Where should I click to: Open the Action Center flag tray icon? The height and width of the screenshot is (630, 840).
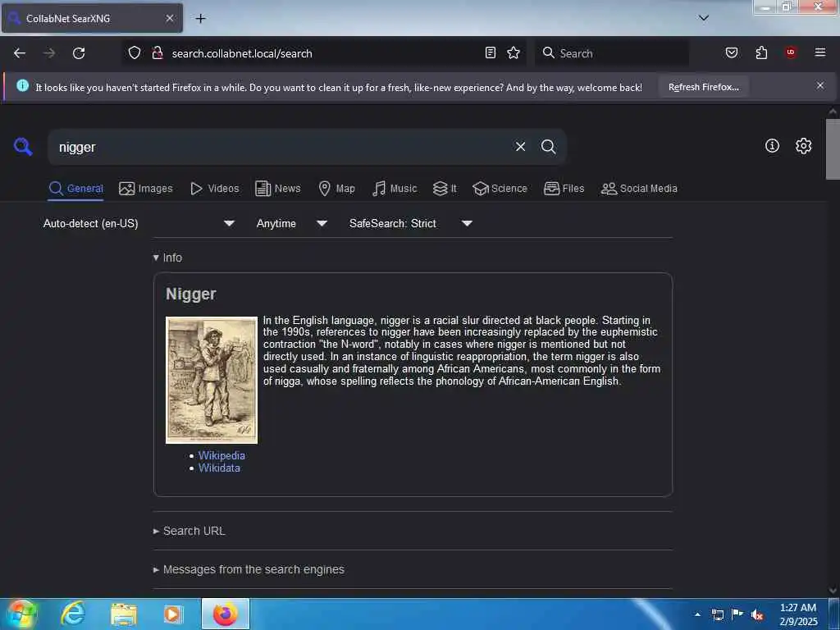737,614
